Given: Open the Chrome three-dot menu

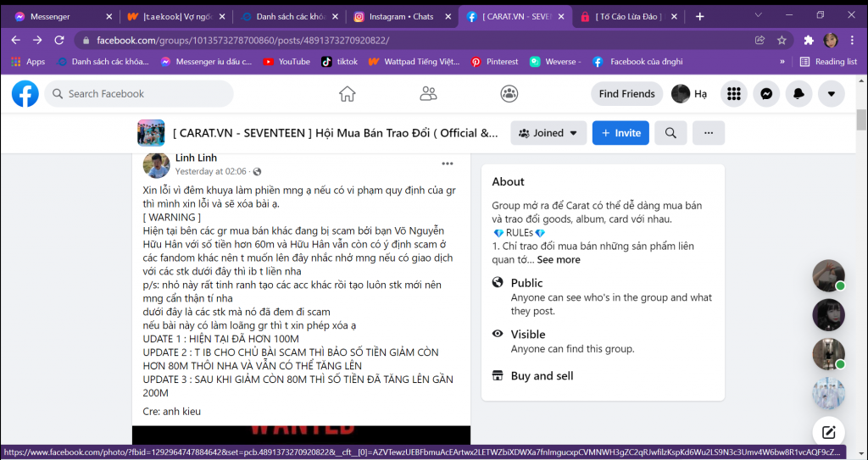Looking at the screenshot, I should click(851, 40).
